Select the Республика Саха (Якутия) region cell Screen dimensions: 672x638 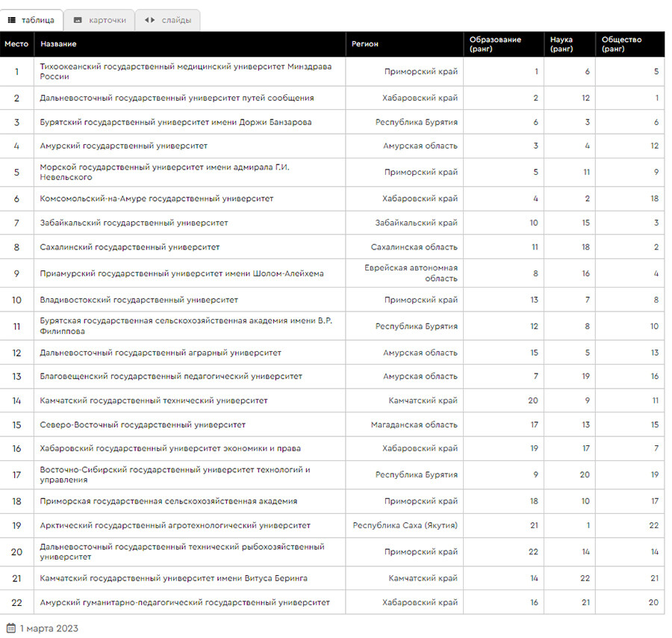click(x=405, y=526)
